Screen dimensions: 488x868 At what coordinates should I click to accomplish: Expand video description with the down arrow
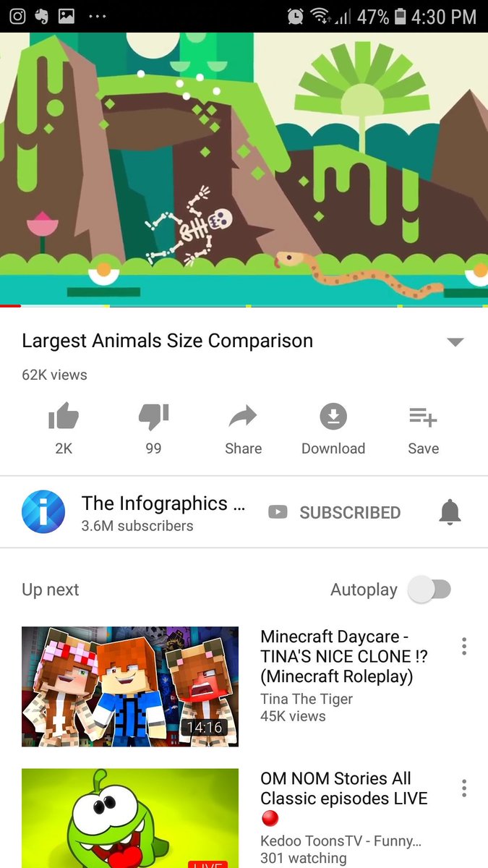coord(455,342)
